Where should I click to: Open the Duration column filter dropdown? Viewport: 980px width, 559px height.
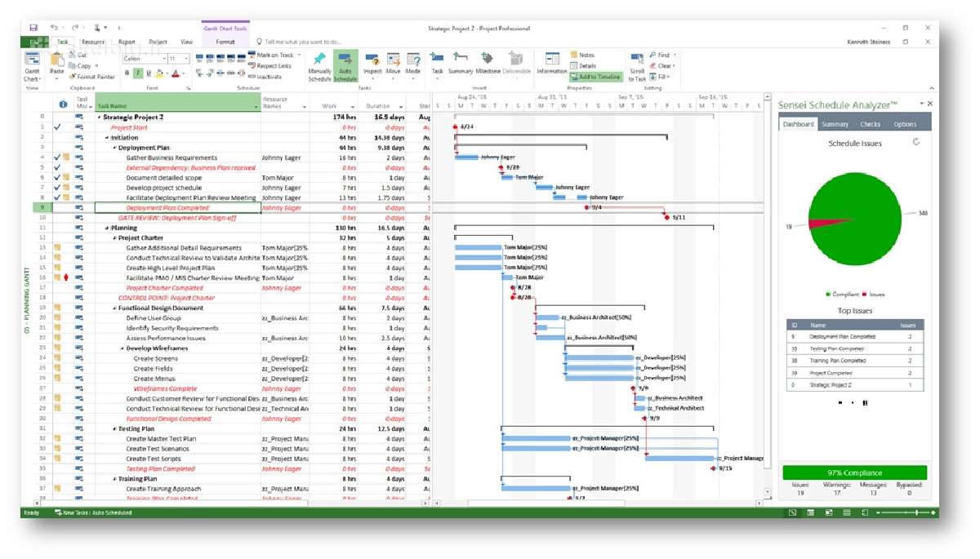pyautogui.click(x=401, y=107)
